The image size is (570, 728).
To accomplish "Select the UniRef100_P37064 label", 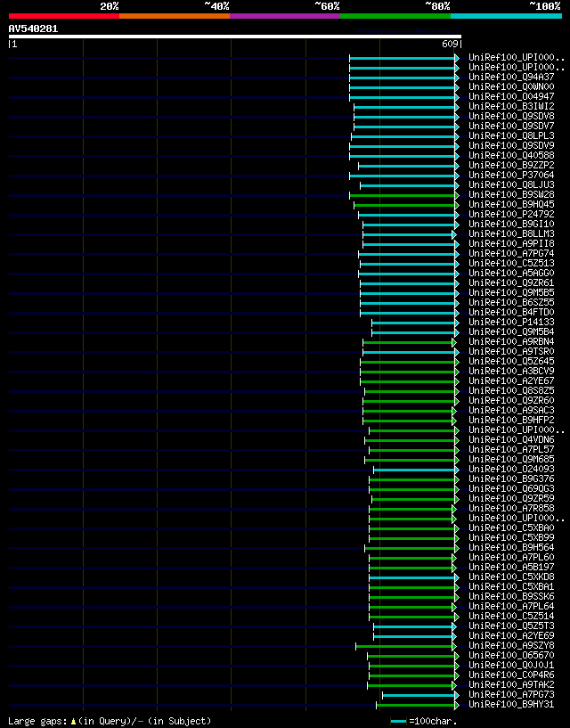I will click(x=511, y=175).
